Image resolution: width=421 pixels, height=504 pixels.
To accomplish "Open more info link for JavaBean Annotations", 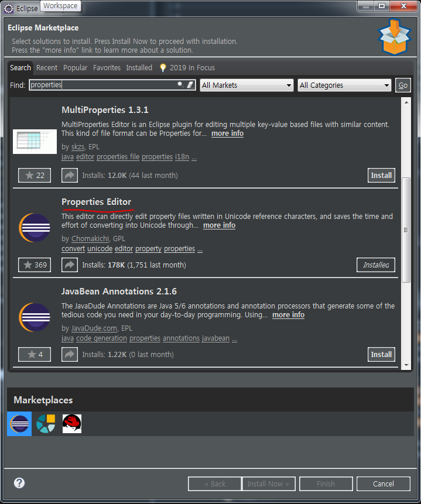I will [x=289, y=315].
